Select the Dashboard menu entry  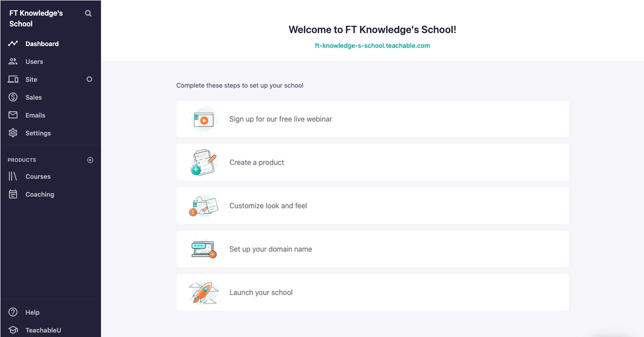[42, 43]
